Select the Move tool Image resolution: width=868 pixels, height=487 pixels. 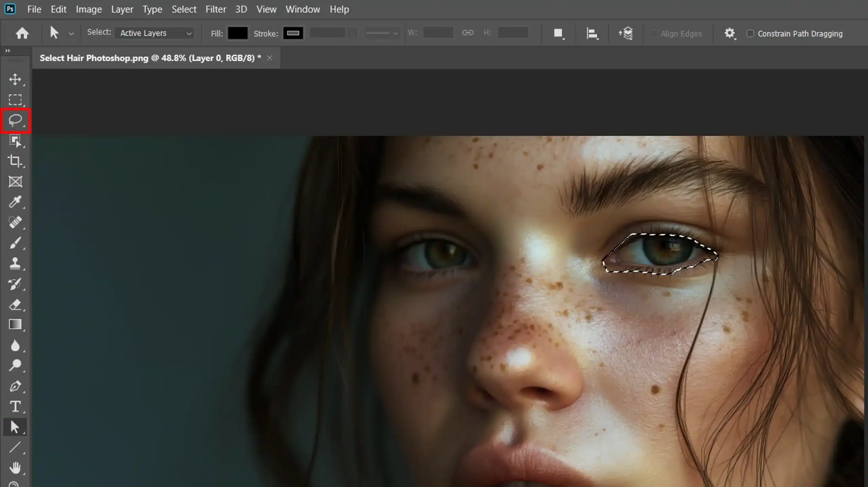click(16, 79)
